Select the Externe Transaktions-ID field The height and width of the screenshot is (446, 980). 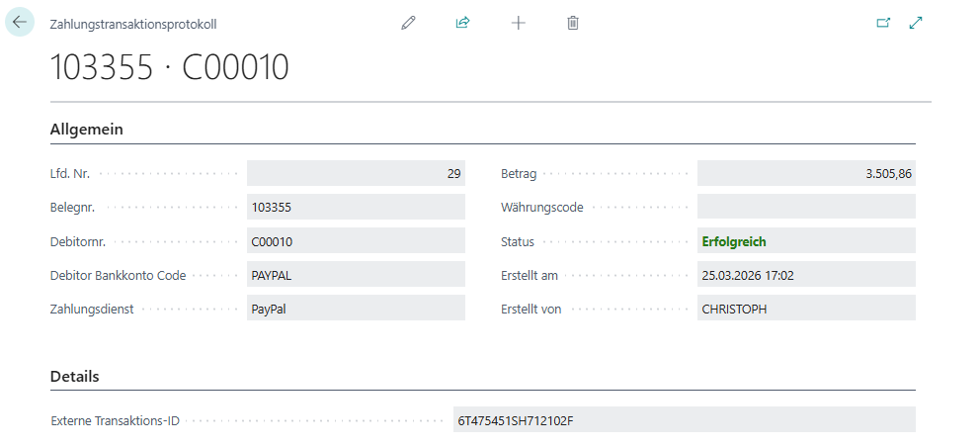tap(684, 420)
